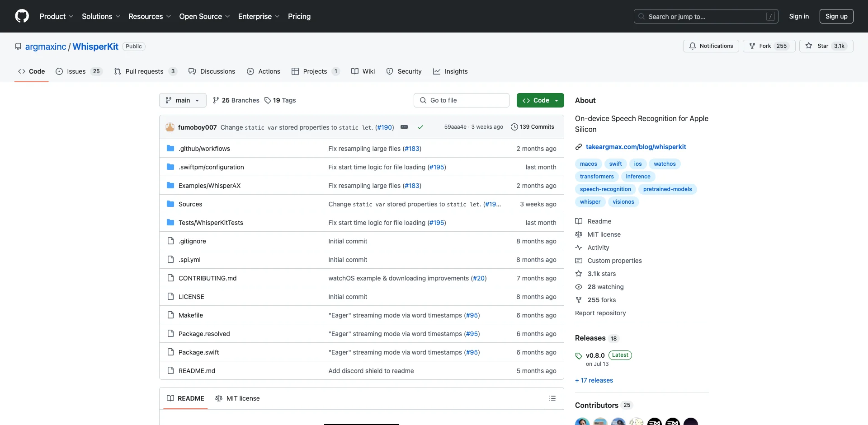Click the Sign up button
This screenshot has height=425, width=868.
[836, 16]
